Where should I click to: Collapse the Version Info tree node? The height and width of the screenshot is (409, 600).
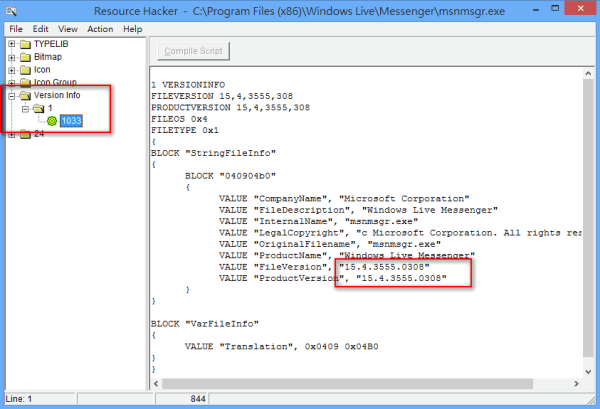tap(12, 96)
